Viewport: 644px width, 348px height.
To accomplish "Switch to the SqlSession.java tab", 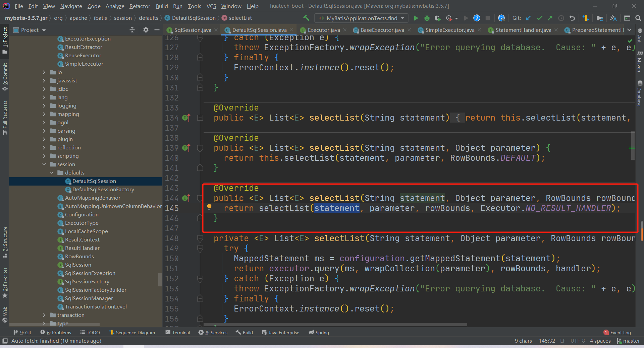I will (192, 30).
